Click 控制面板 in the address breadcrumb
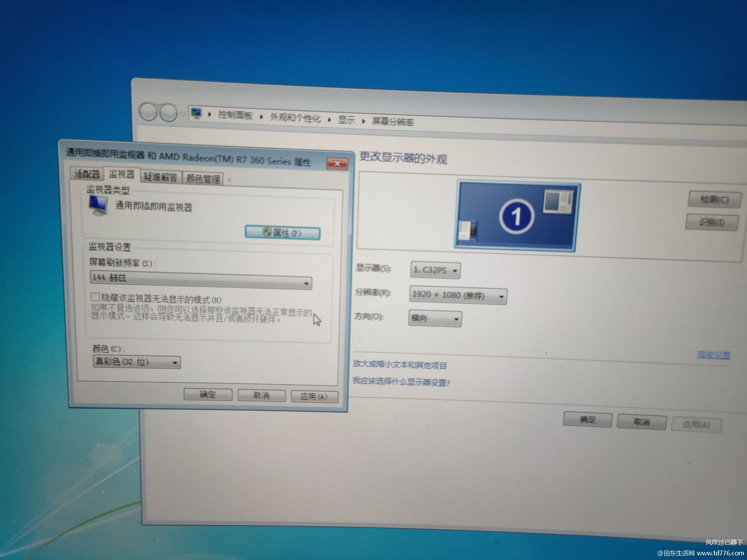 point(235,115)
